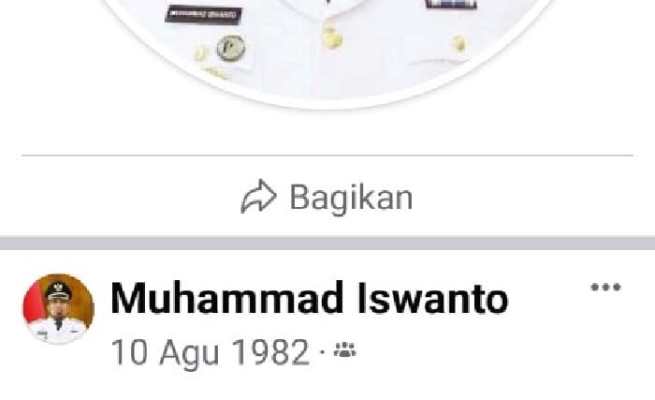Tap the white shirt in small avatar

click(x=58, y=332)
